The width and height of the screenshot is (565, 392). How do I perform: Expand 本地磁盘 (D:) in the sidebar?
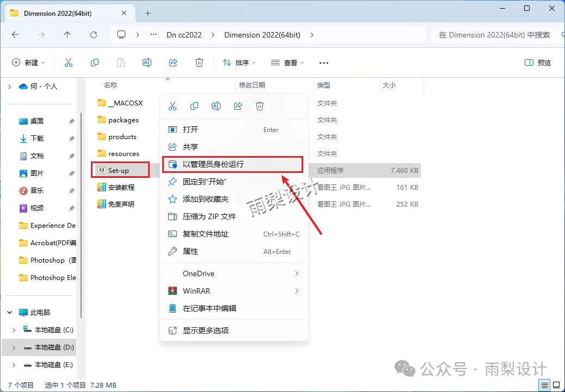[14, 347]
